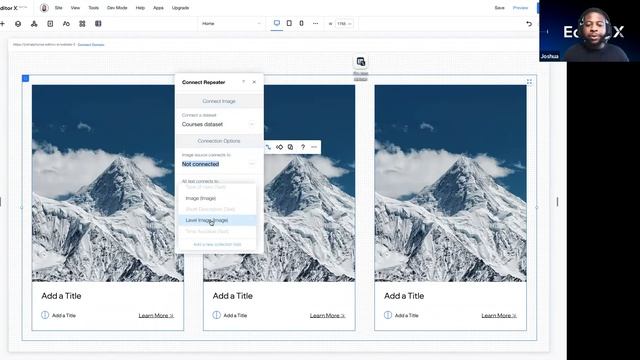Click the Preview button
The image size is (640, 360).
click(x=520, y=8)
